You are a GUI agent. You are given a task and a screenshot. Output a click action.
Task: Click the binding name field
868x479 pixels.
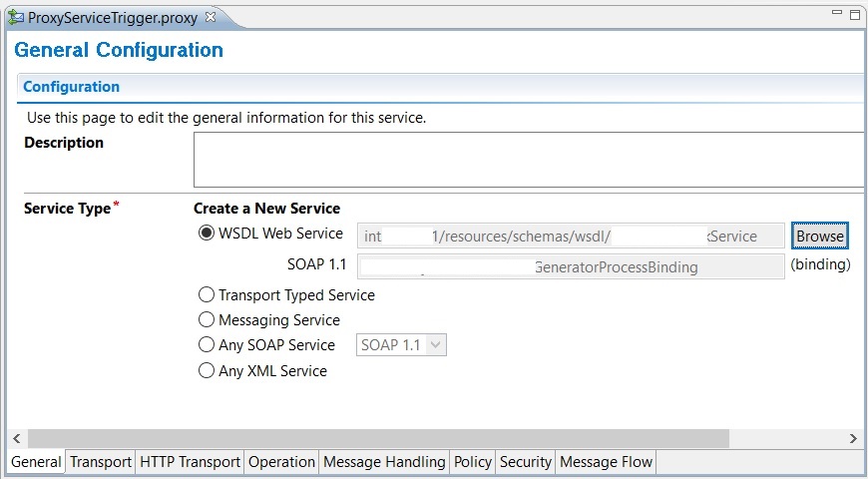click(x=571, y=266)
